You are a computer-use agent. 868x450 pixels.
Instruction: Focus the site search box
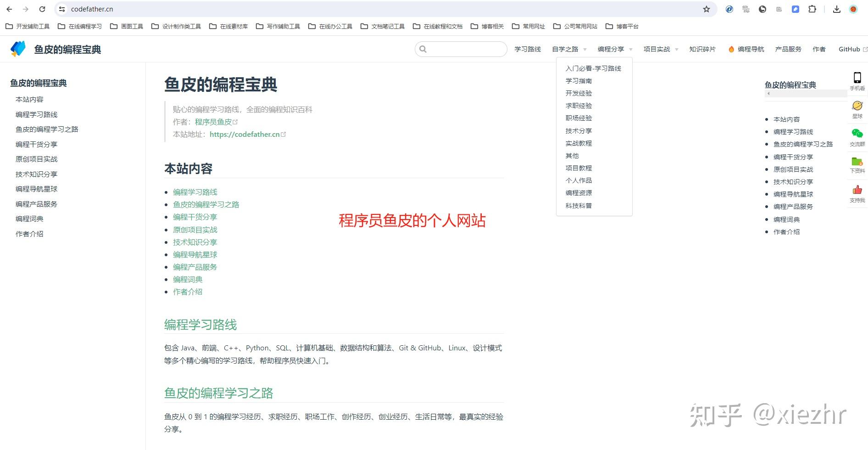[461, 49]
